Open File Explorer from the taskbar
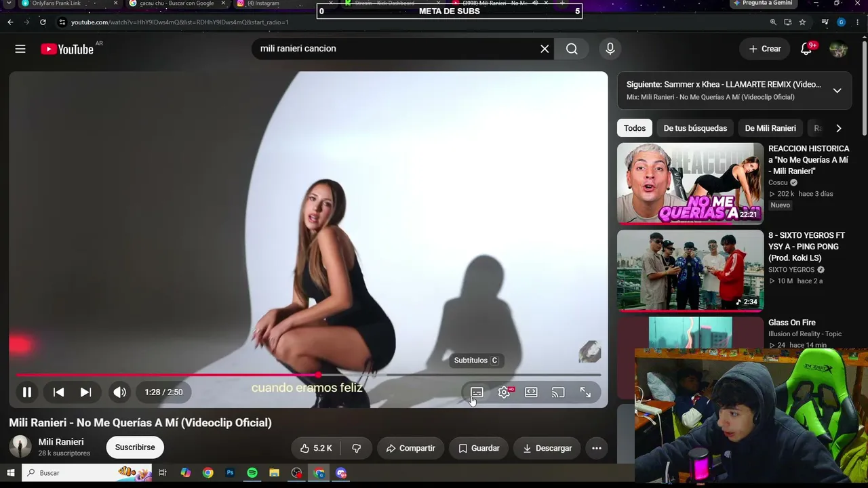This screenshot has height=488, width=868. point(275,472)
